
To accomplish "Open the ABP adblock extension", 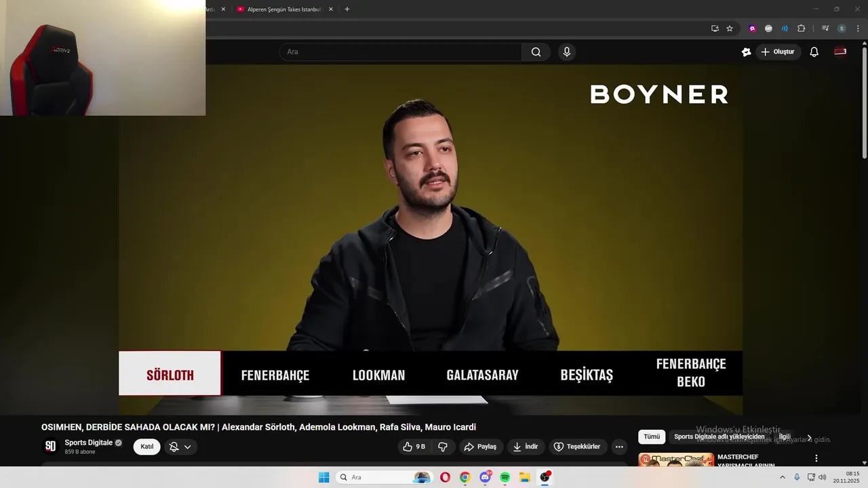I will (x=768, y=28).
